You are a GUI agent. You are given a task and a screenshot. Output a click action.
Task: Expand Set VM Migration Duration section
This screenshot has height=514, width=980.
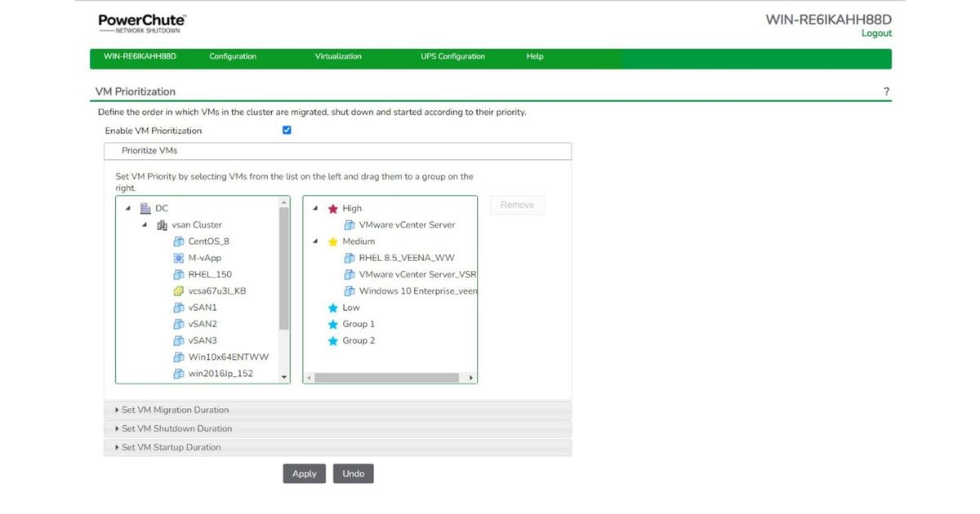[x=175, y=410]
